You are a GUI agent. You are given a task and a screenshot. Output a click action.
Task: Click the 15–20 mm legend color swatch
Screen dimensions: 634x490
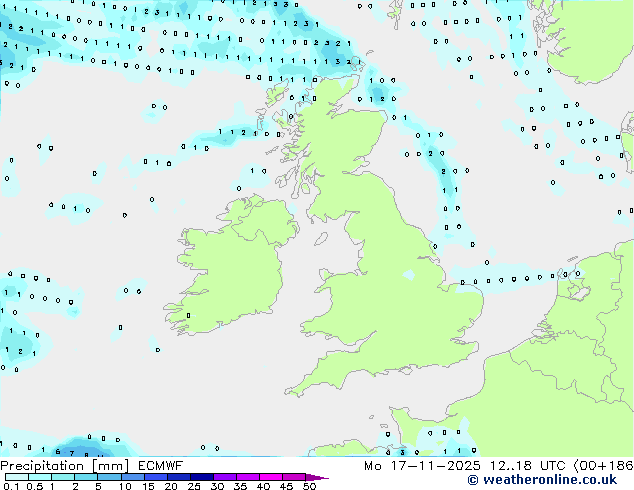click(156, 477)
